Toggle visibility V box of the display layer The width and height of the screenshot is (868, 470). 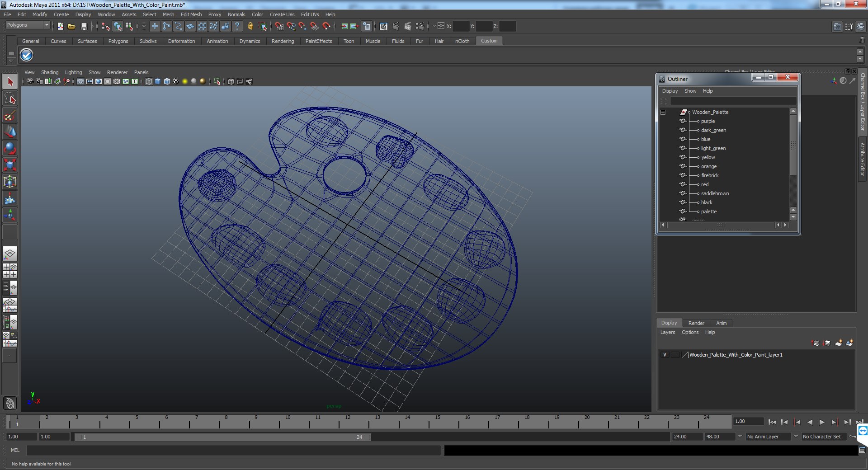[665, 355]
